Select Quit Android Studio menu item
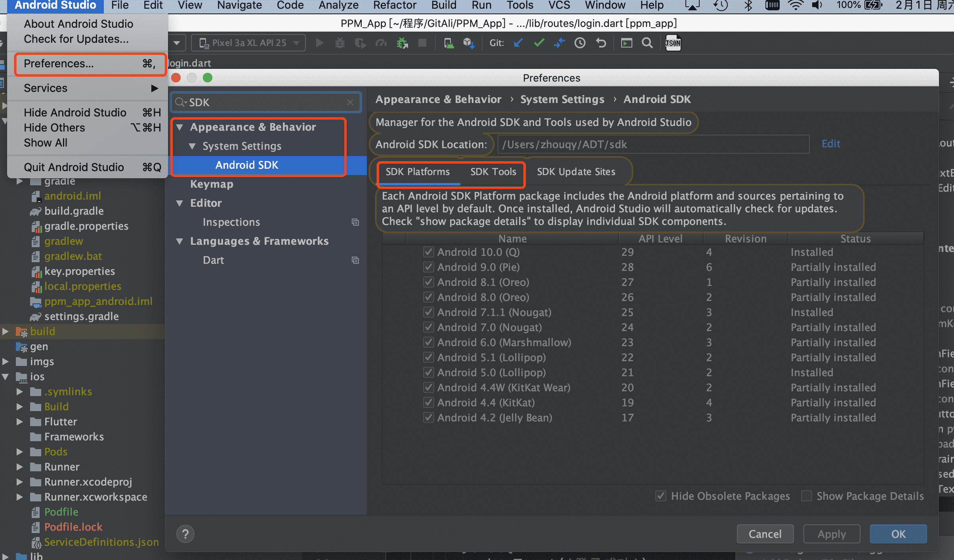954x560 pixels. click(x=88, y=167)
